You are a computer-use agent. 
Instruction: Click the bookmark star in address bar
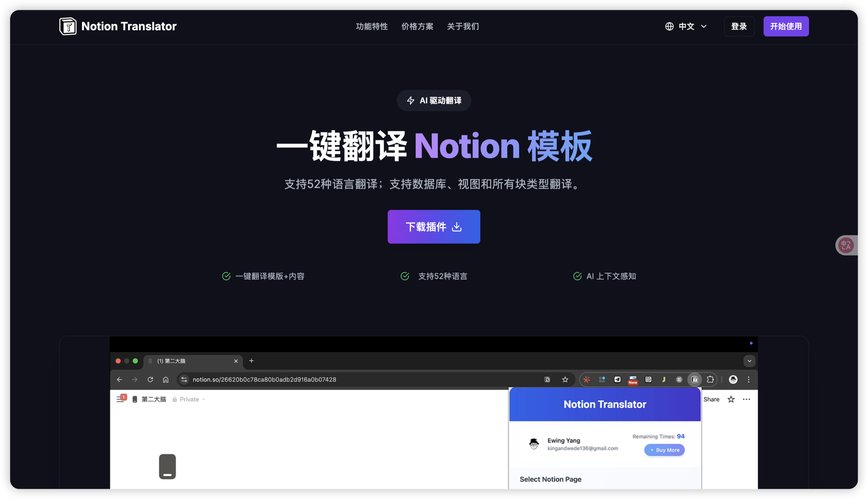(x=565, y=379)
